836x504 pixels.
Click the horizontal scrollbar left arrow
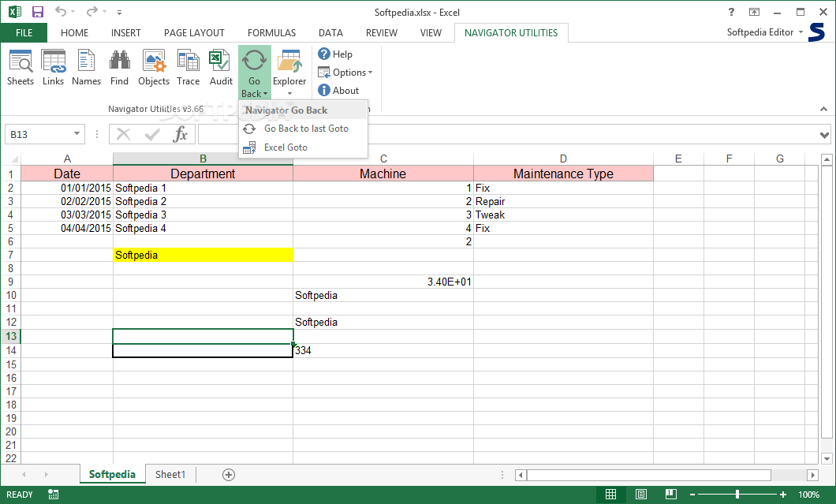tap(521, 475)
